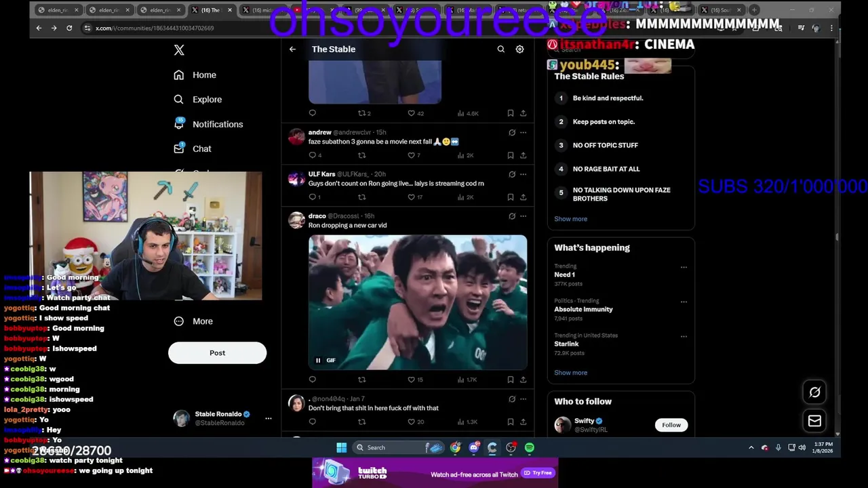
Task: Repost andrew's faze subathon post
Action: point(361,155)
